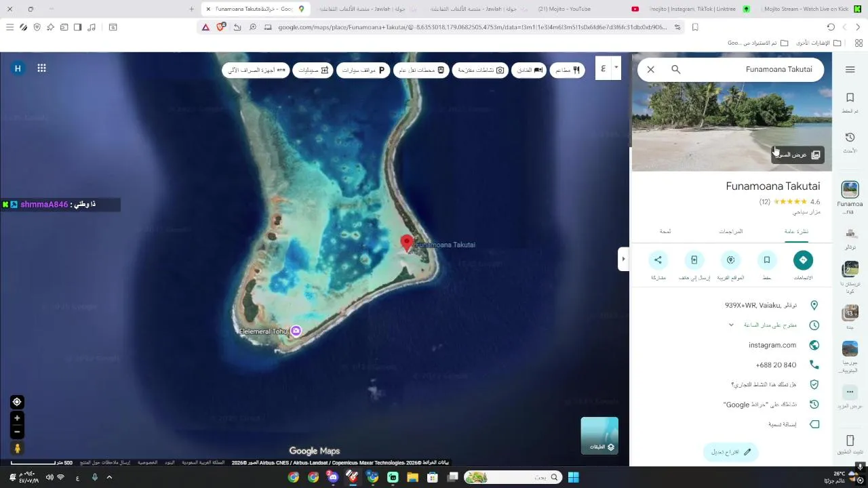868x488 pixels.
Task: Open the browser main hamburger menu
Action: (x=9, y=27)
